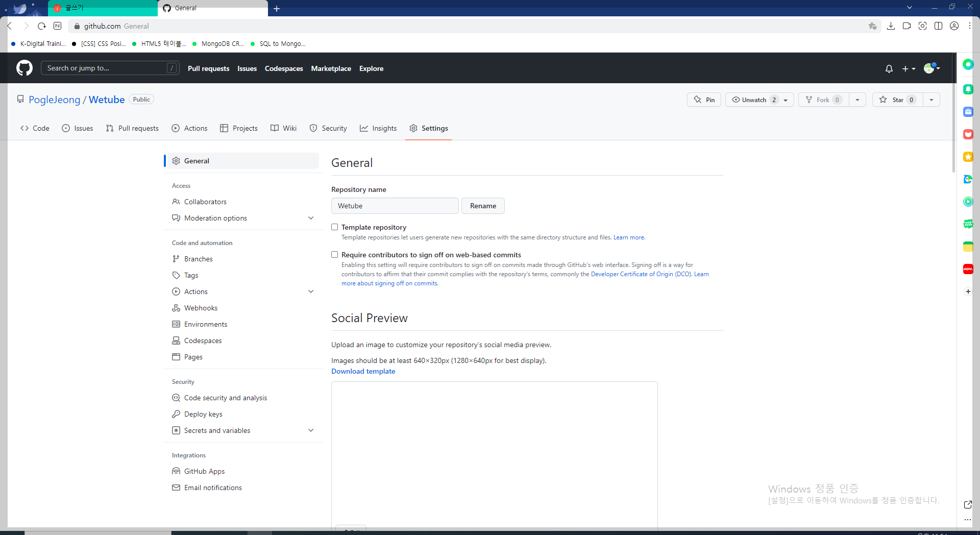980x535 pixels.
Task: Click the Rename button
Action: click(483, 206)
